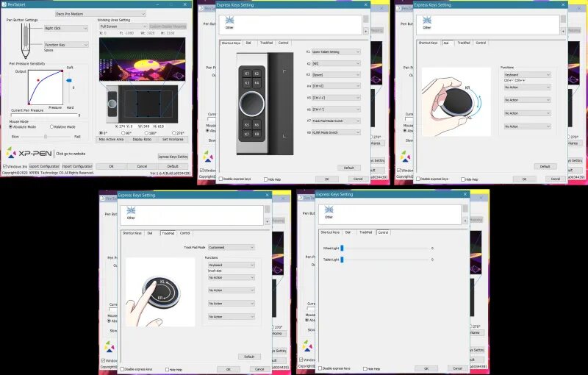Open the 'Right Click' pen button dropdown
588x375 pixels.
point(66,28)
